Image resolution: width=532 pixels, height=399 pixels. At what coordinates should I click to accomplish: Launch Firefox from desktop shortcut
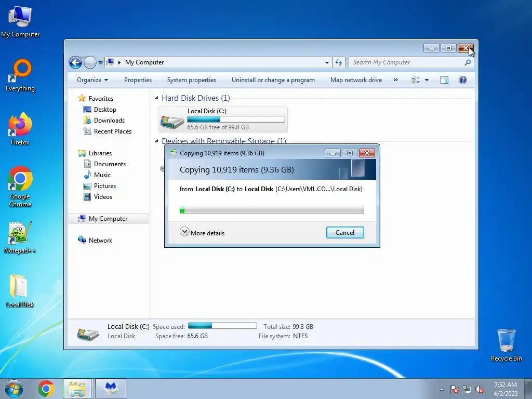point(20,129)
